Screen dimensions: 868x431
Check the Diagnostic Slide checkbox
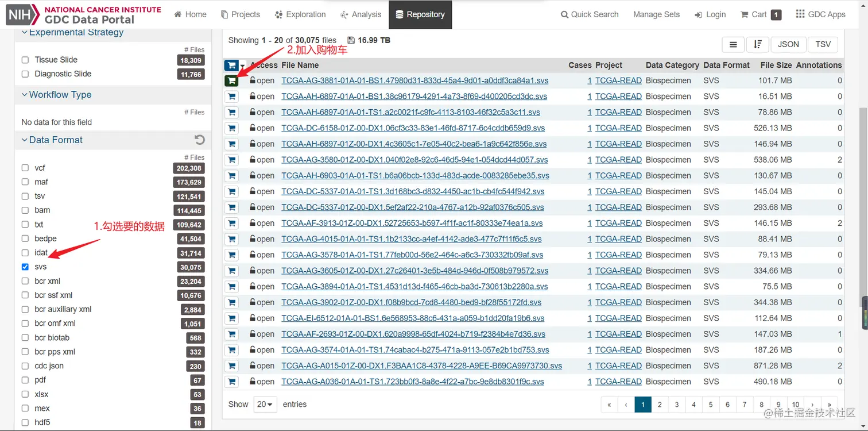click(x=25, y=74)
